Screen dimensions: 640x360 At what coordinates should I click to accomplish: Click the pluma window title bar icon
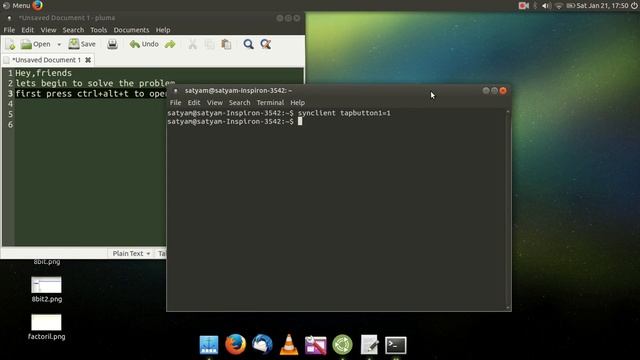(x=9, y=18)
